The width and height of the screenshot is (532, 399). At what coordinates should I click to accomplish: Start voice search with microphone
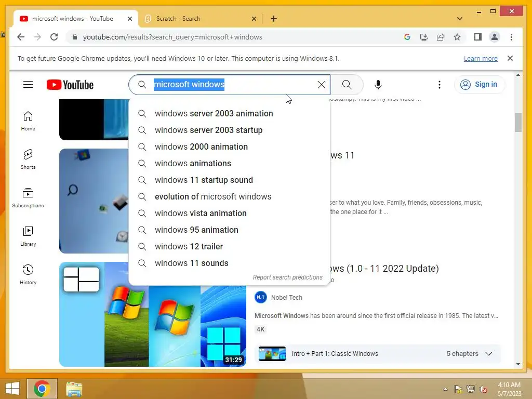(378, 85)
